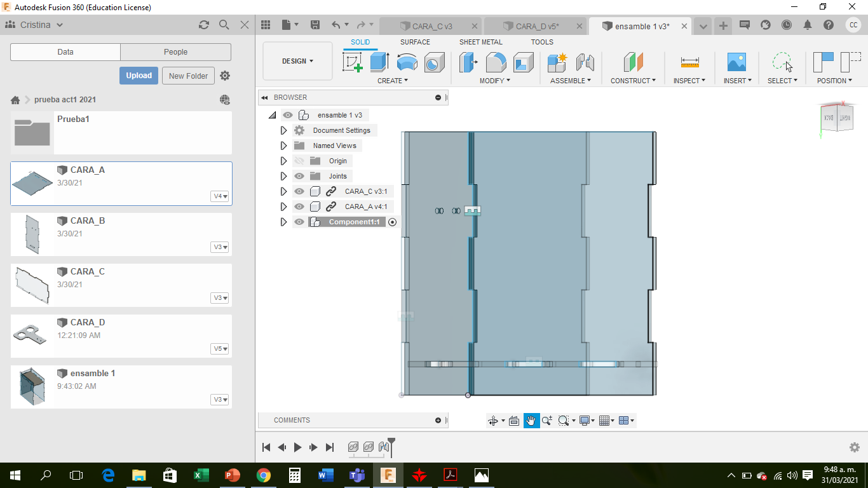868x488 pixels.
Task: Select the Extrude tool
Action: (x=380, y=62)
